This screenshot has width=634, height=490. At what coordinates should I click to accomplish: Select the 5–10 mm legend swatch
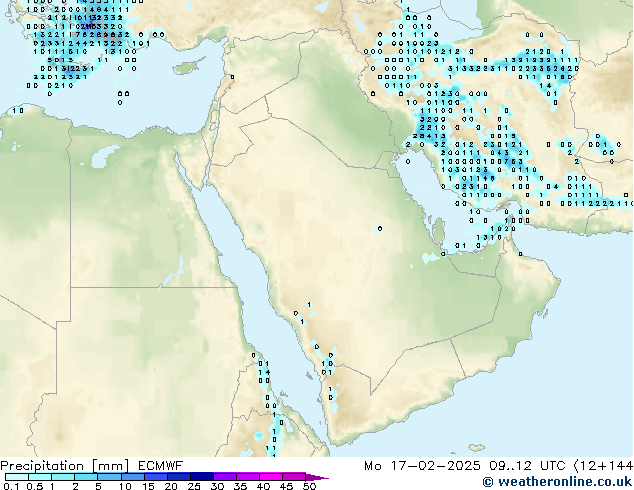(x=110, y=477)
